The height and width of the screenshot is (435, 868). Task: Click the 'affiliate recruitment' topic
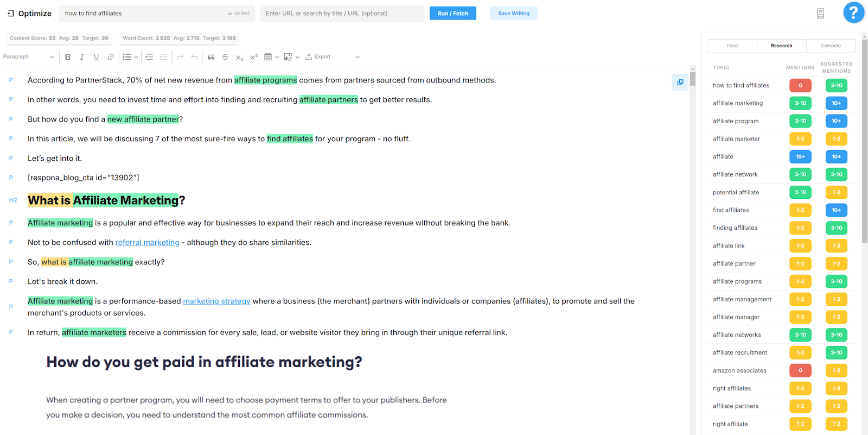click(x=740, y=352)
